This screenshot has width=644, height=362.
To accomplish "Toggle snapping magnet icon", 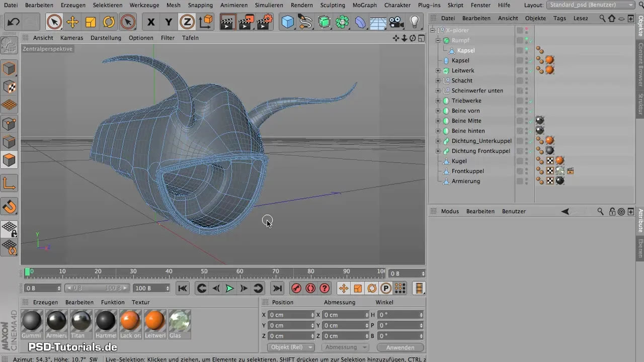I will click(10, 206).
